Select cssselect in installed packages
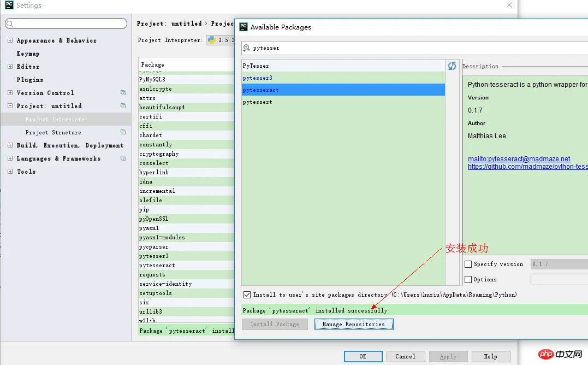This screenshot has height=365, width=588. [x=186, y=163]
